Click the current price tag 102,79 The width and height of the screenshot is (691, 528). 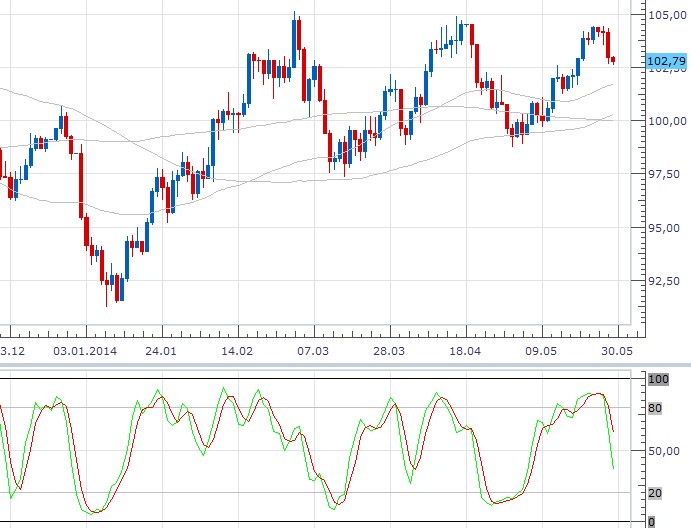click(666, 64)
